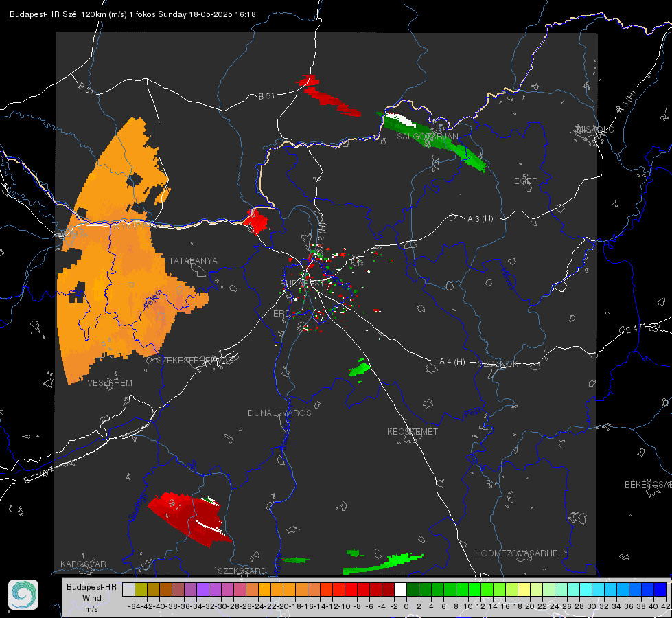
Task: Click the SZEKSZÁRD city label
Action: (x=242, y=571)
